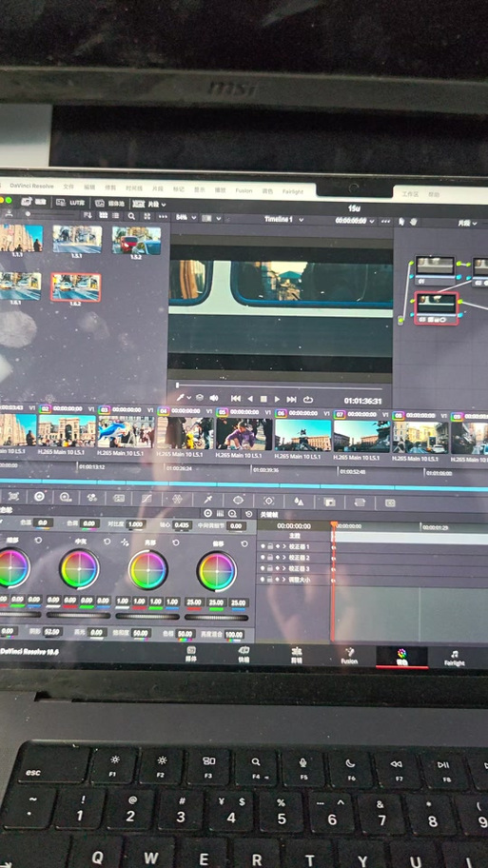
Task: Click the gallery search magnifier icon
Action: click(x=131, y=216)
